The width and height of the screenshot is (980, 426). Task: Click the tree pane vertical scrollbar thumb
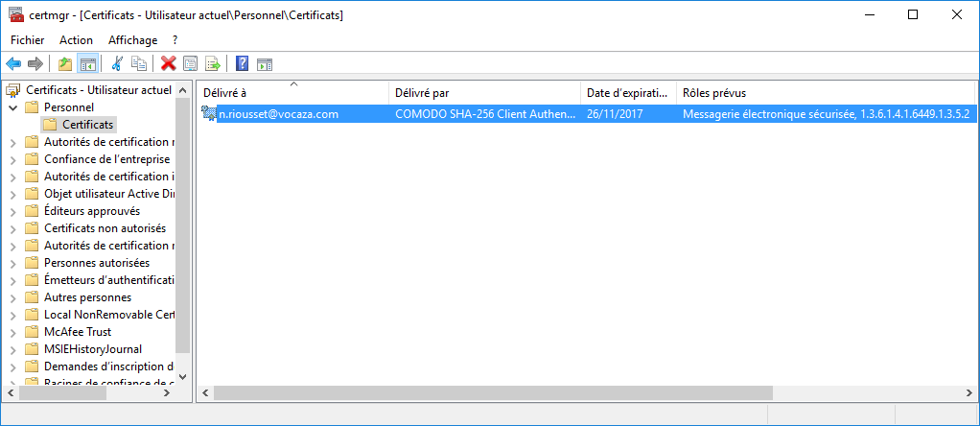coord(182,225)
